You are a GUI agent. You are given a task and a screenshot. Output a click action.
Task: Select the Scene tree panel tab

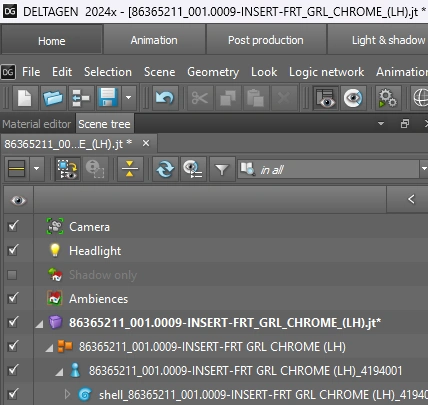[x=104, y=124]
